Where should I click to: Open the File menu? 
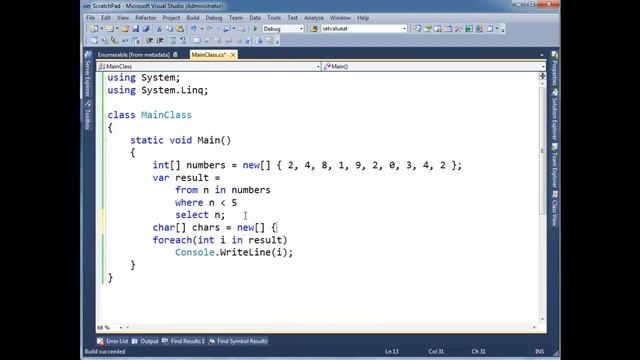(x=90, y=18)
